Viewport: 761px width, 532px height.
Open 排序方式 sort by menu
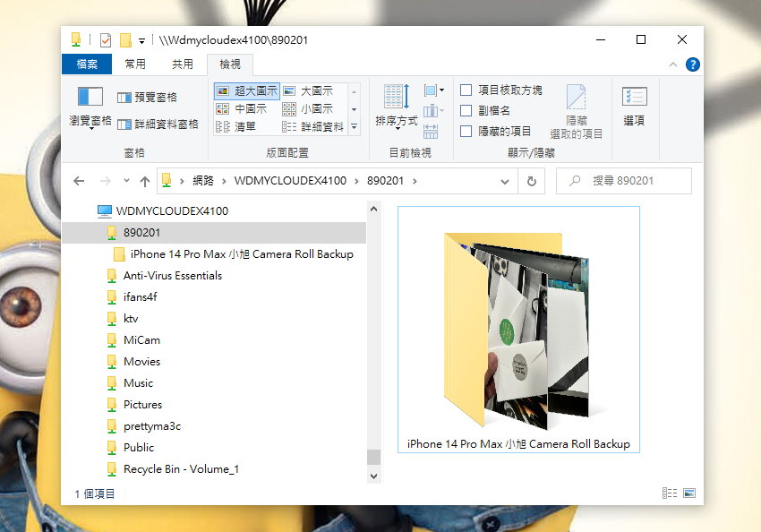coord(397,107)
